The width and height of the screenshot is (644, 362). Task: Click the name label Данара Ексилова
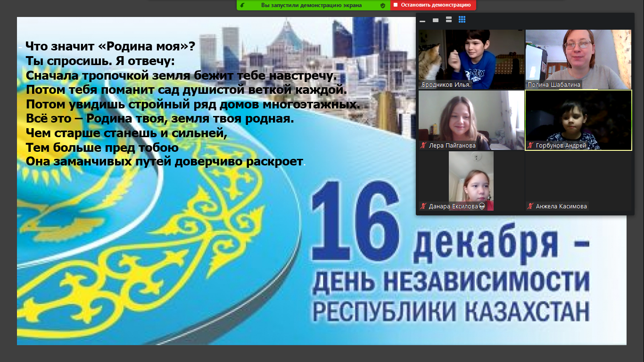pos(453,206)
